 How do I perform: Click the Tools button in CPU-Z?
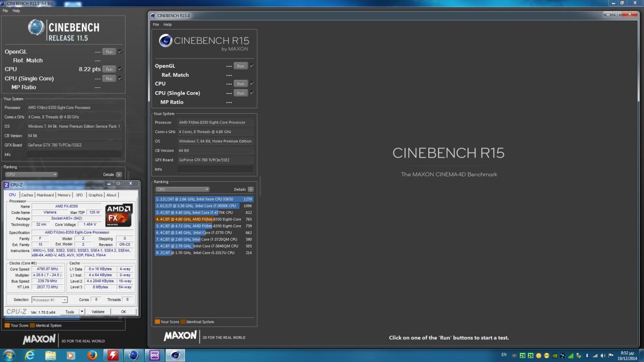(70, 312)
